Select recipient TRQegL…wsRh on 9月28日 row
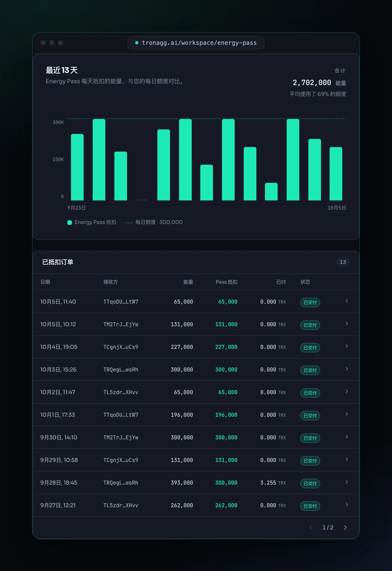 pos(121,483)
